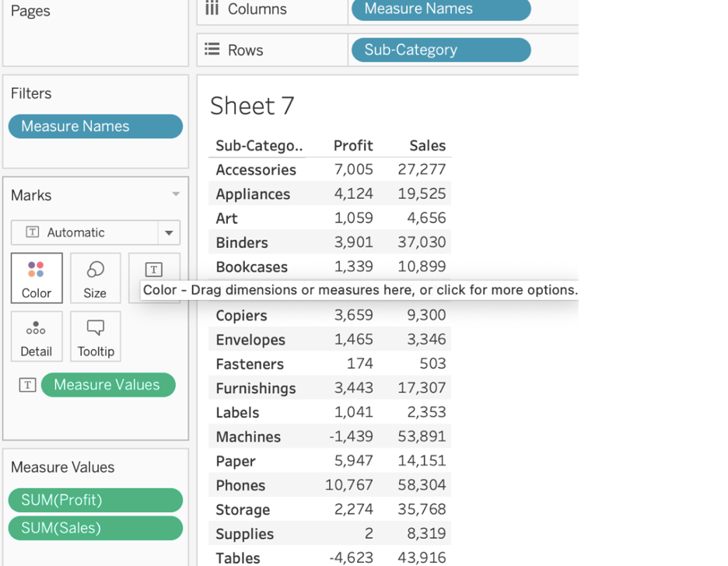Screen dimensions: 728x566
Task: Click Tables profit value -4,623
Action: point(351,557)
